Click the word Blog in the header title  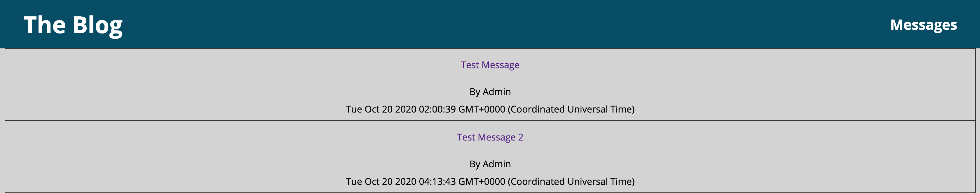coord(97,26)
